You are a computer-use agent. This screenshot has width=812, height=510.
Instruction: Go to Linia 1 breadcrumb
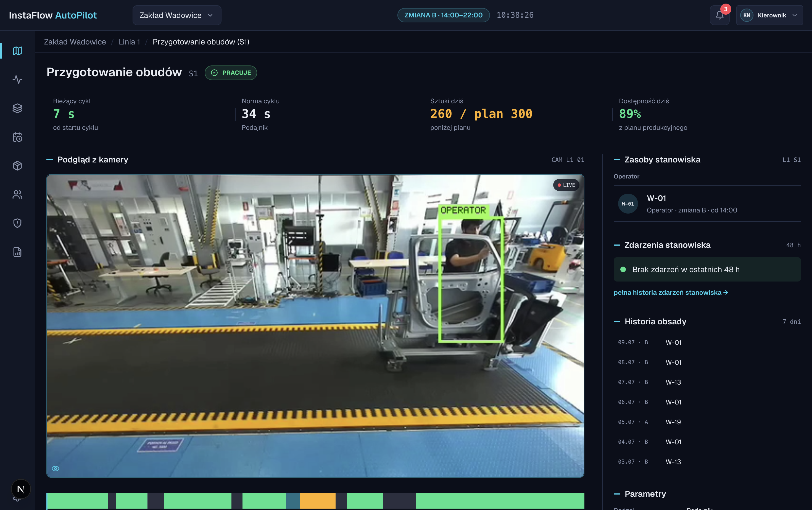(129, 42)
